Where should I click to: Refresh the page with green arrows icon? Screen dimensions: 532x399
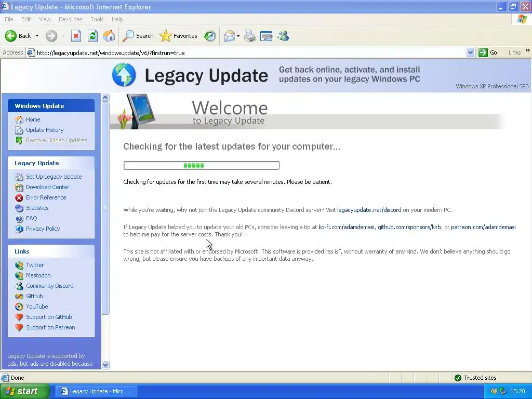(92, 36)
